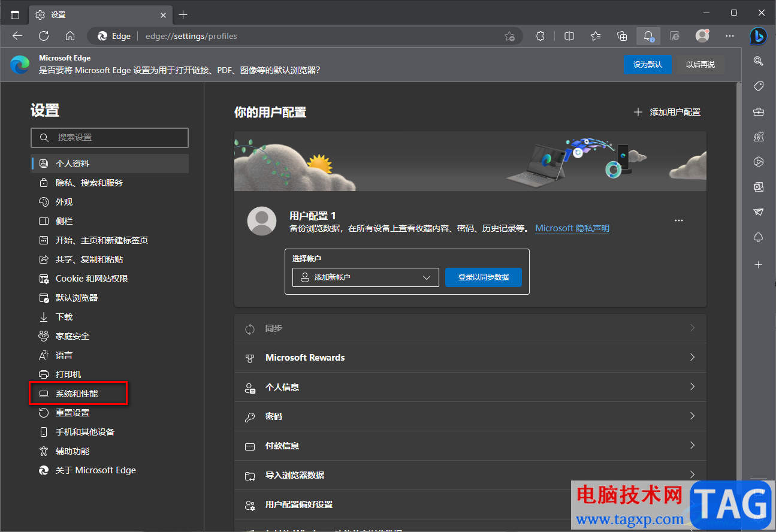Open the notifications bell

point(648,36)
